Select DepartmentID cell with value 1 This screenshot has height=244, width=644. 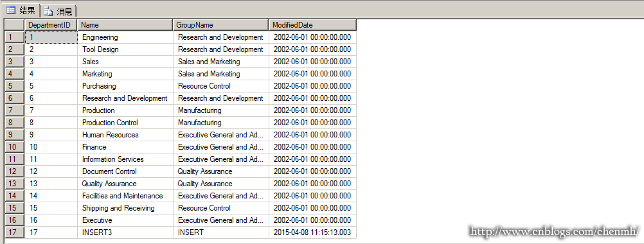click(51, 37)
